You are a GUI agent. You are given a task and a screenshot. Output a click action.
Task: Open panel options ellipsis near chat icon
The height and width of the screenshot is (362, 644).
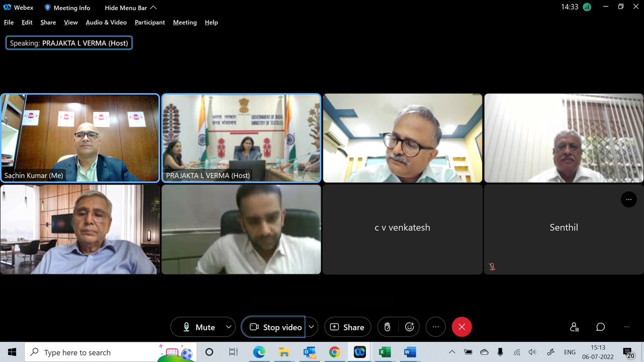[x=626, y=327]
